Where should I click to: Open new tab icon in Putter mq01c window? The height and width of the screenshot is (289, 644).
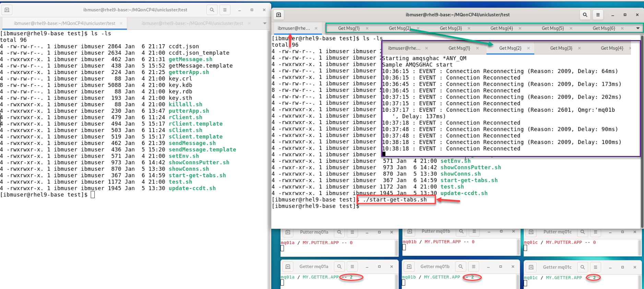point(531,232)
